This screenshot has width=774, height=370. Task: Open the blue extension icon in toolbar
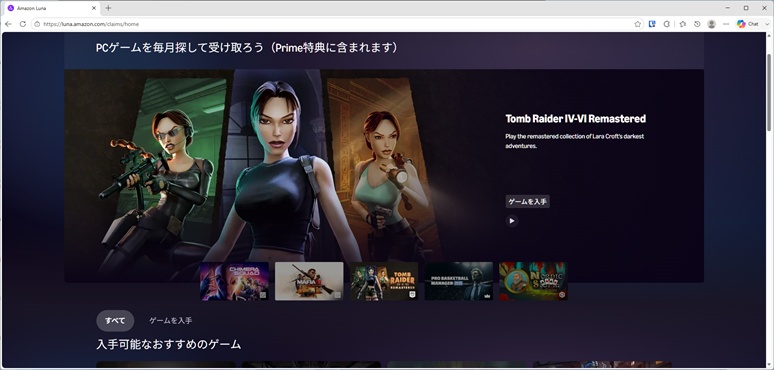pos(652,24)
